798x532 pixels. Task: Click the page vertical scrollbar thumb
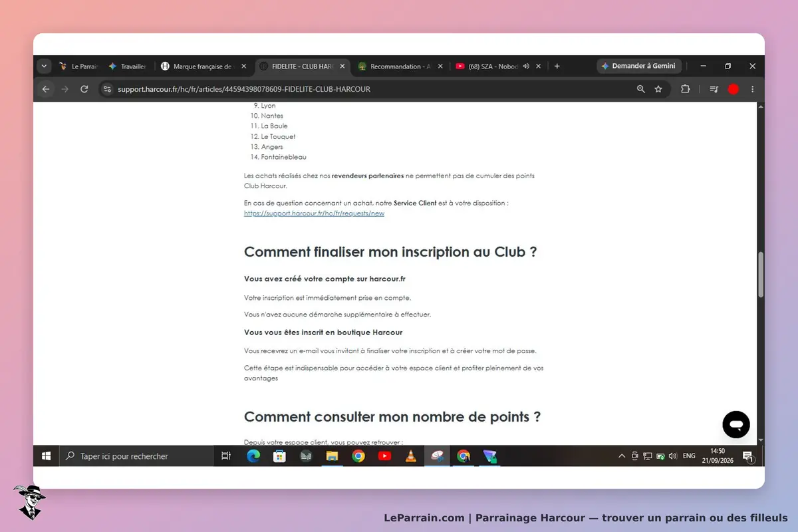(761, 274)
